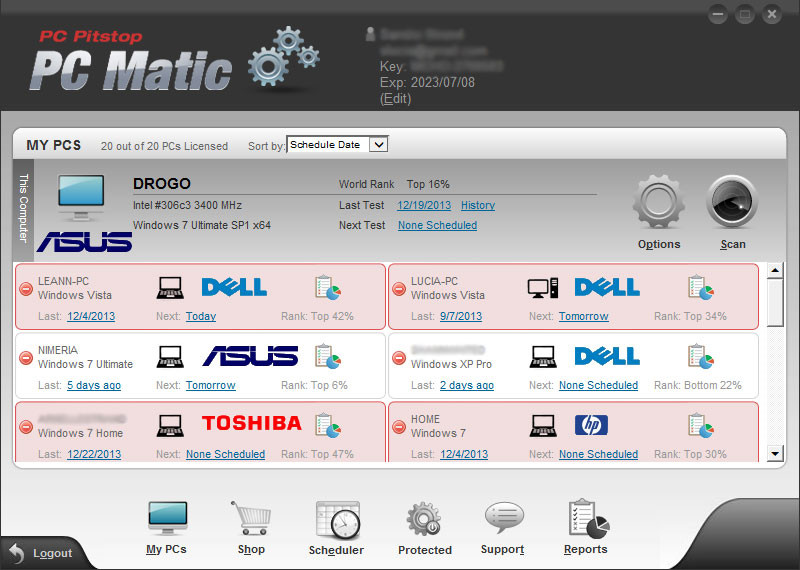The height and width of the screenshot is (570, 800).
Task: Click the Rank: Bottom 22% text
Action: coord(698,385)
